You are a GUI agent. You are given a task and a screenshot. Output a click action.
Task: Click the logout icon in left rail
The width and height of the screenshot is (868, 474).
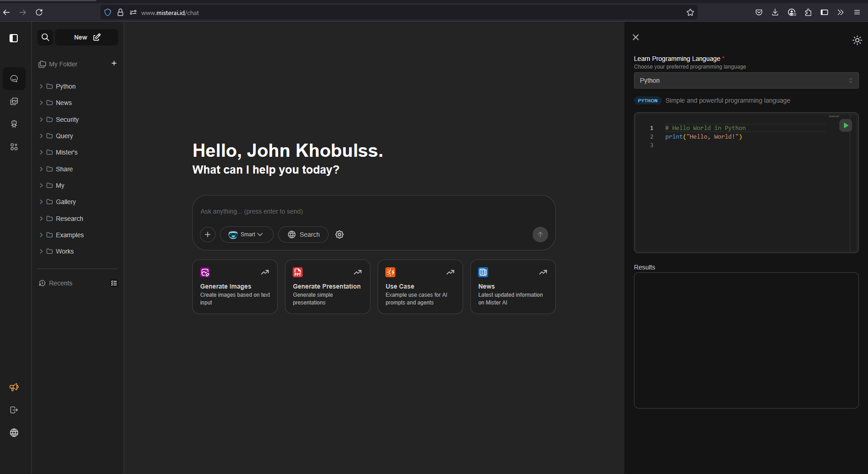[x=14, y=410]
